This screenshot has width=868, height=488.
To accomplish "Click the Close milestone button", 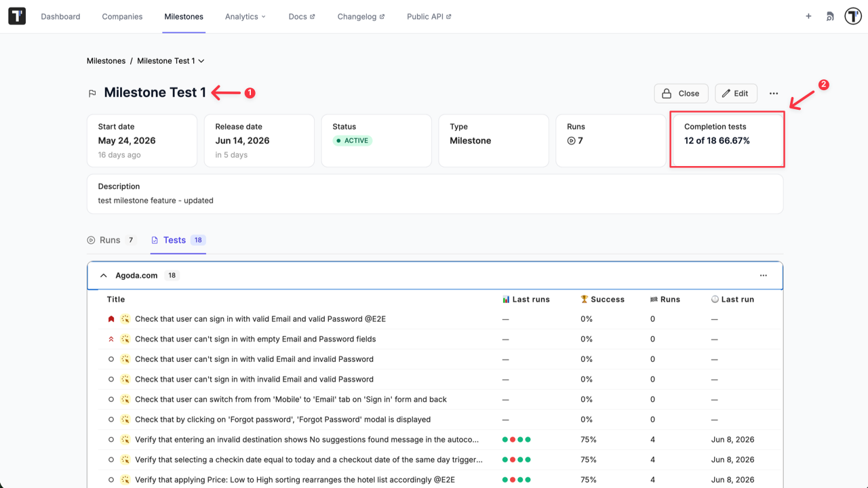I will (x=682, y=94).
